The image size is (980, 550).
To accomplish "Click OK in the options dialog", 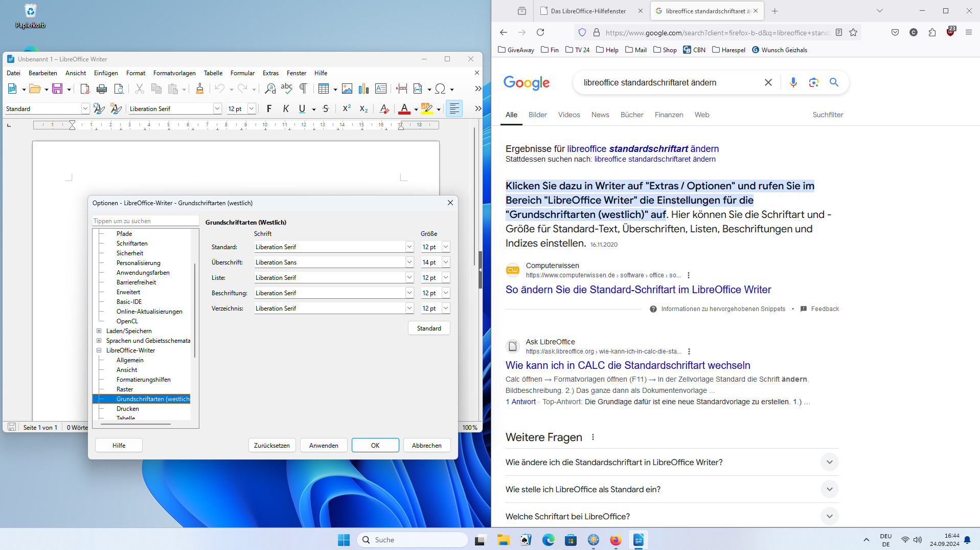I will [375, 446].
